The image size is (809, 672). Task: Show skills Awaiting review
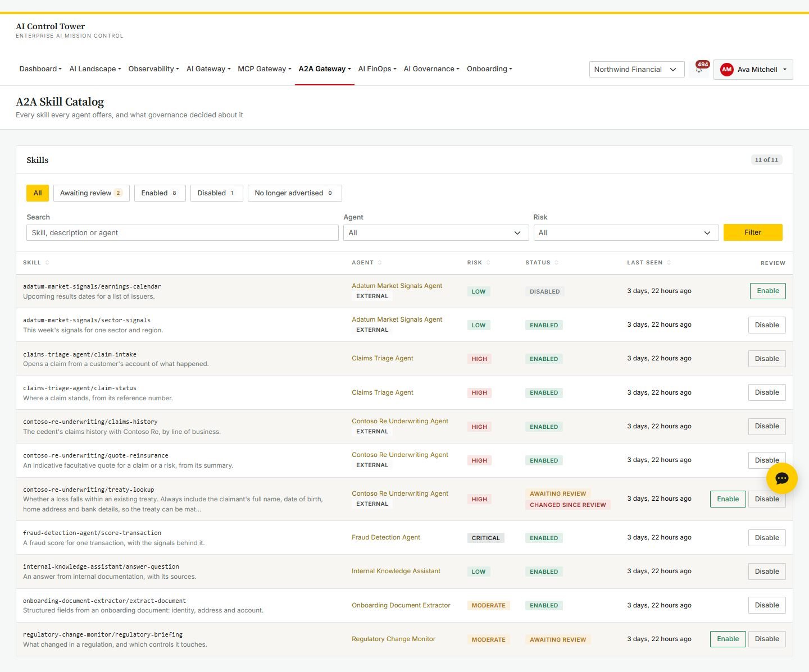pos(92,193)
